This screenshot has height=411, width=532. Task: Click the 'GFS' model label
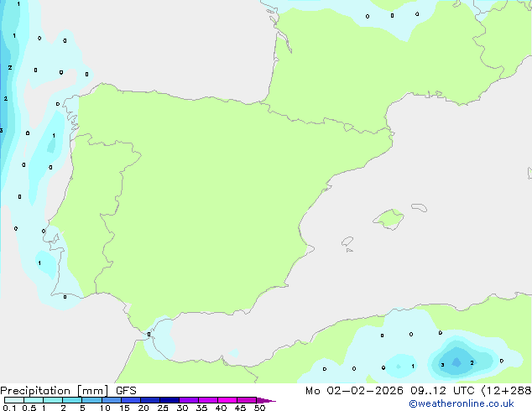pyautogui.click(x=126, y=391)
